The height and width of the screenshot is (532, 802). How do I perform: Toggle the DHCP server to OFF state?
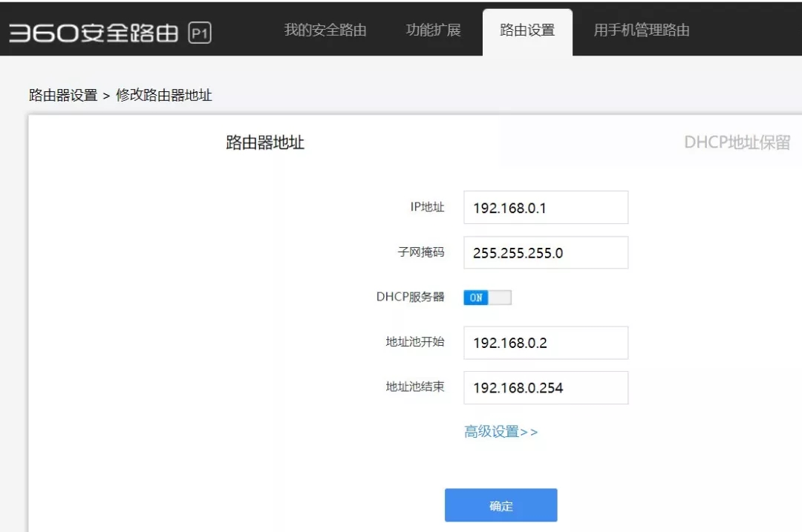[x=488, y=297]
